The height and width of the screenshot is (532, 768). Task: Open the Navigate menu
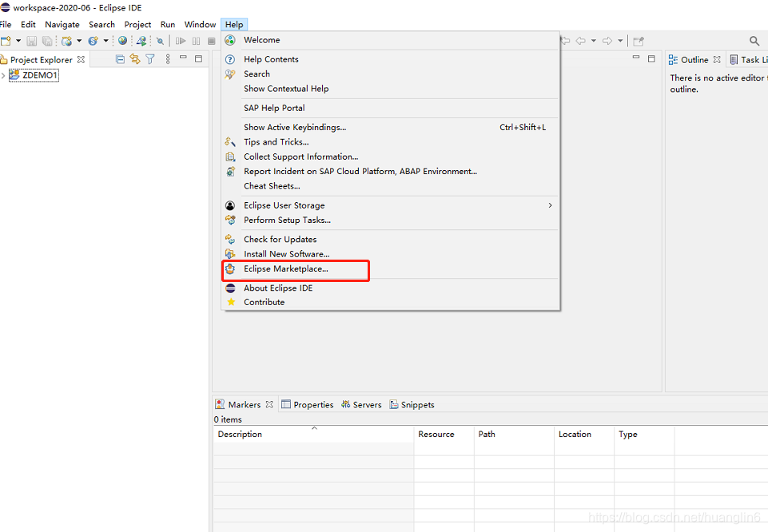[x=62, y=25]
